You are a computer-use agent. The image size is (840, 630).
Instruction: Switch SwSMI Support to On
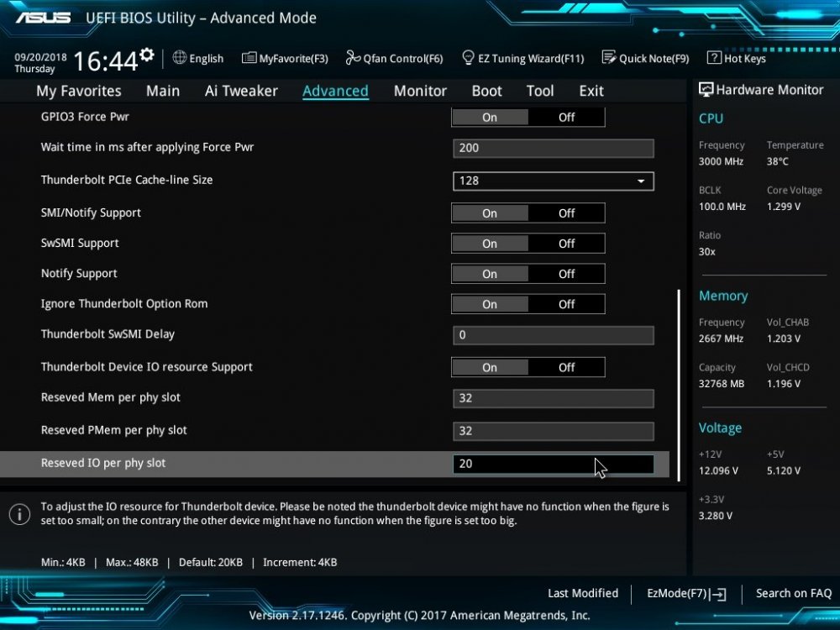pos(490,244)
